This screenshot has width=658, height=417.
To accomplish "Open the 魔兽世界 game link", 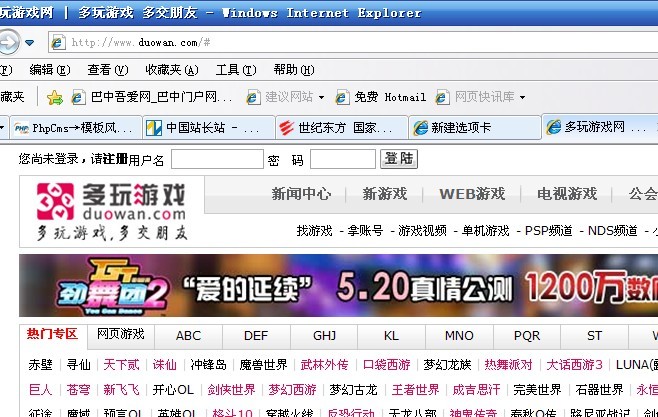I will click(x=263, y=365).
